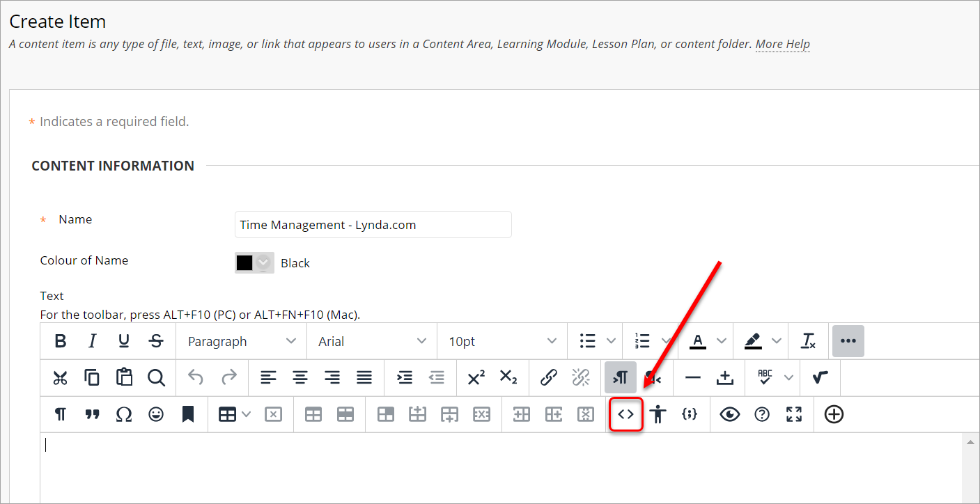Open the Colour of Name black swatch
Image resolution: width=980 pixels, height=504 pixels.
[x=254, y=262]
